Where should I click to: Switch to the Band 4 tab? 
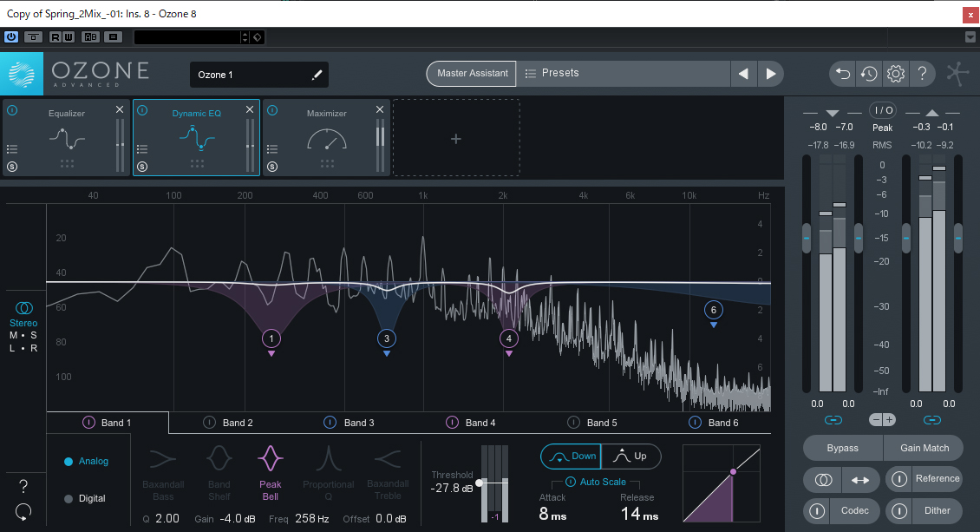click(x=471, y=423)
